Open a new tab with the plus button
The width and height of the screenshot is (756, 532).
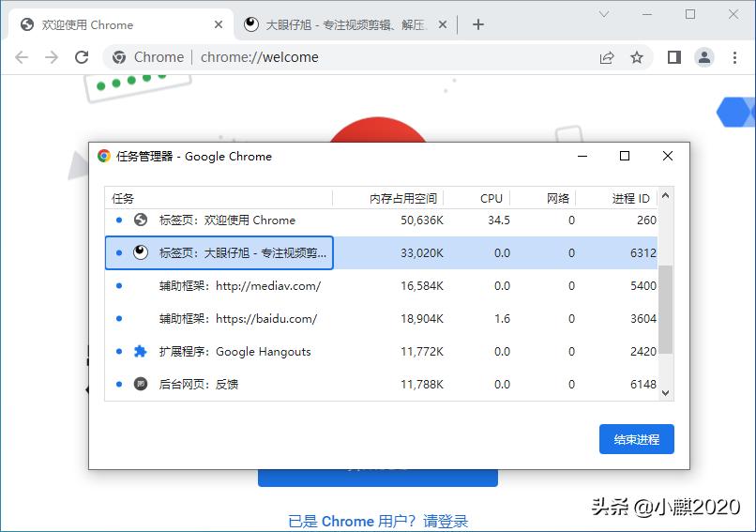point(477,24)
